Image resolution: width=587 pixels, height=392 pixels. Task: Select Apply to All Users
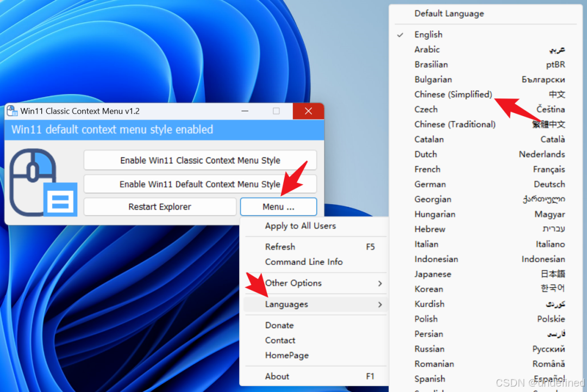(301, 226)
